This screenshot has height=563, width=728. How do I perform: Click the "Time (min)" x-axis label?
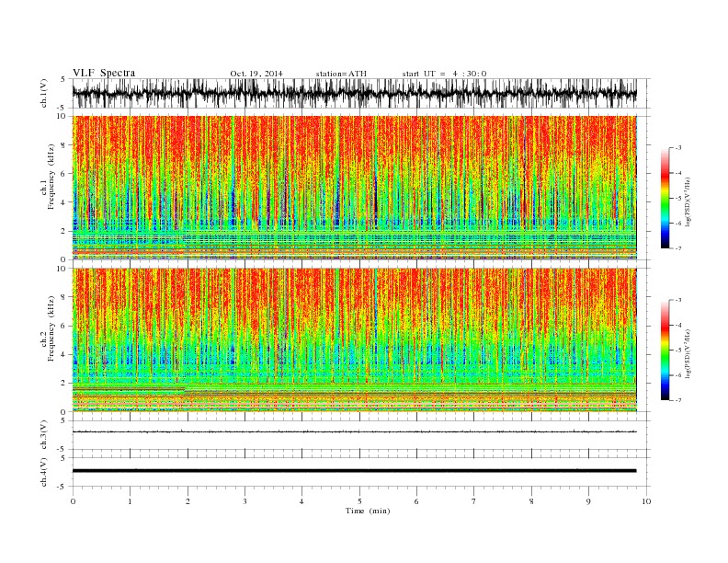pyautogui.click(x=368, y=511)
